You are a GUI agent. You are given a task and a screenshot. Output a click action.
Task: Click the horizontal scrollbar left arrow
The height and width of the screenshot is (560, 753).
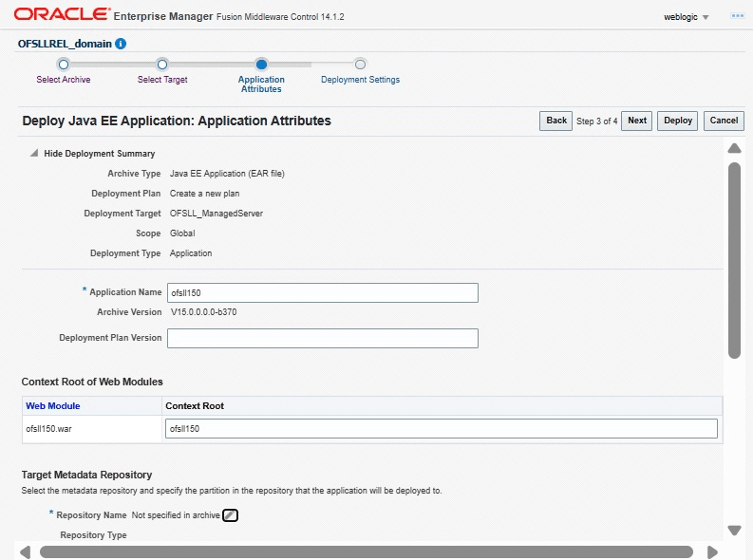coord(26,551)
